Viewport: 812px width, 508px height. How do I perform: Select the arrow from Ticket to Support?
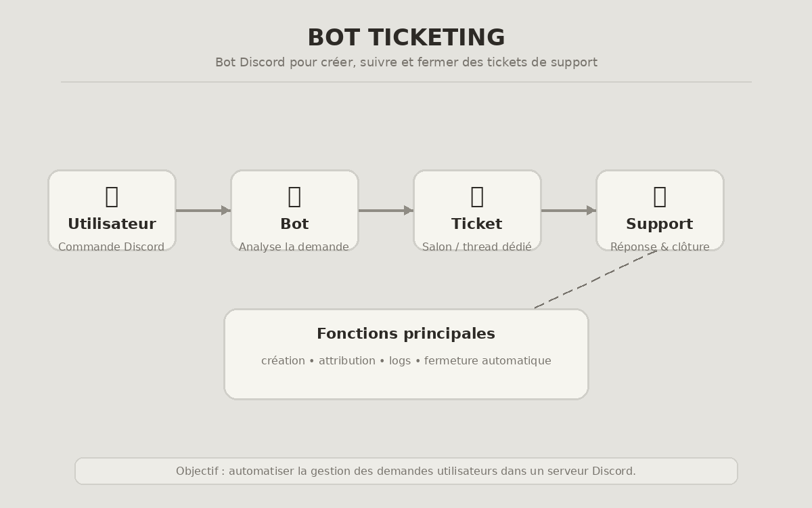tap(568, 211)
